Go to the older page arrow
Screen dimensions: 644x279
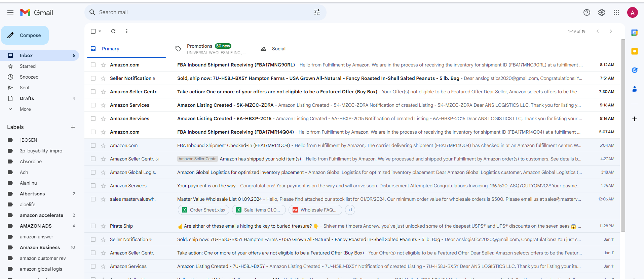click(611, 31)
